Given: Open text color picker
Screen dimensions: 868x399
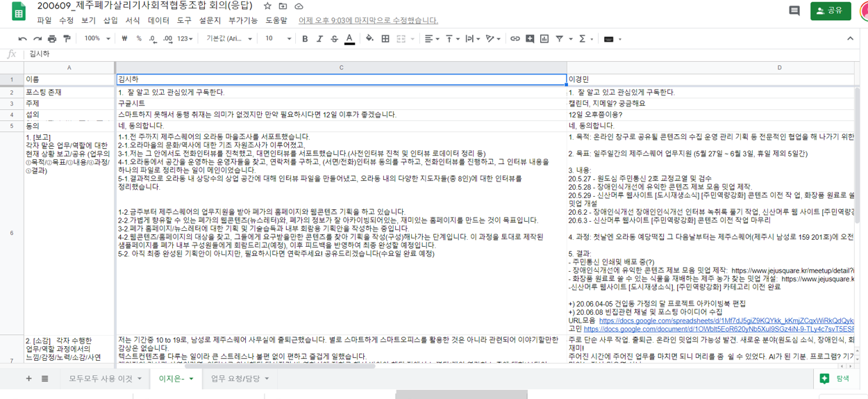Looking at the screenshot, I should (x=349, y=39).
